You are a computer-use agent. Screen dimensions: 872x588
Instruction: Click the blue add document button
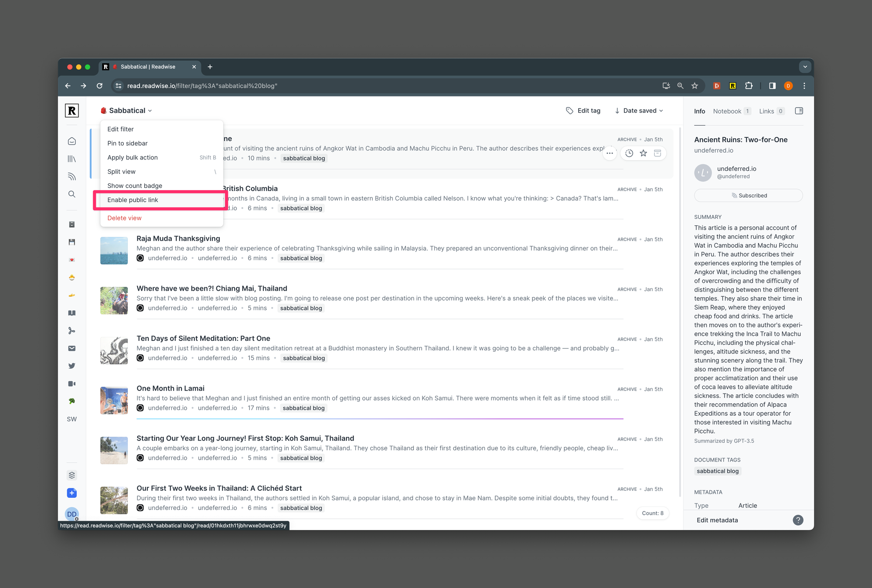click(72, 493)
